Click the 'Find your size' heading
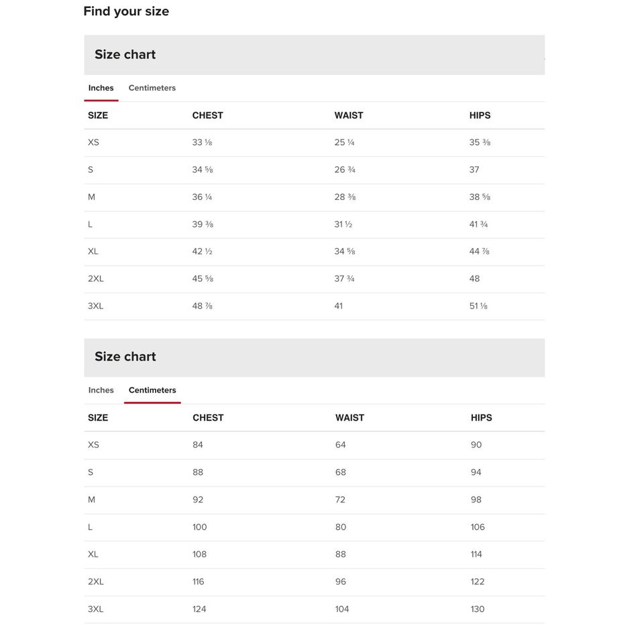 click(x=126, y=11)
